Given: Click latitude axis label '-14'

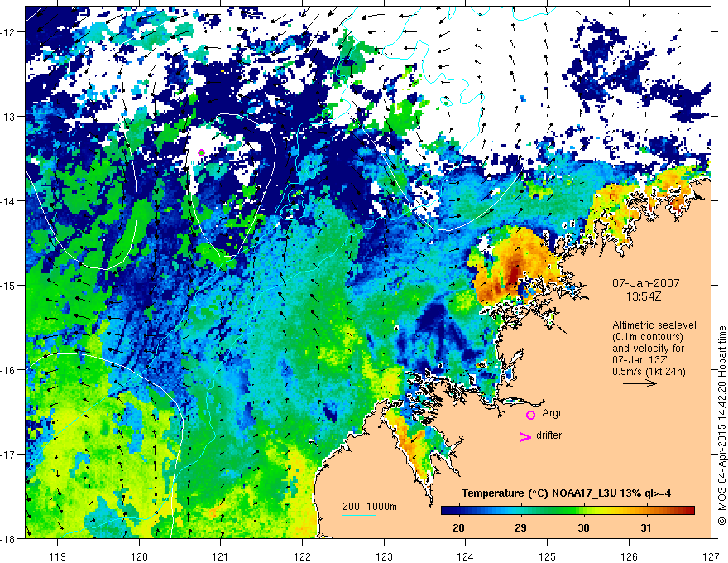Looking at the screenshot, I should click(x=8, y=200).
